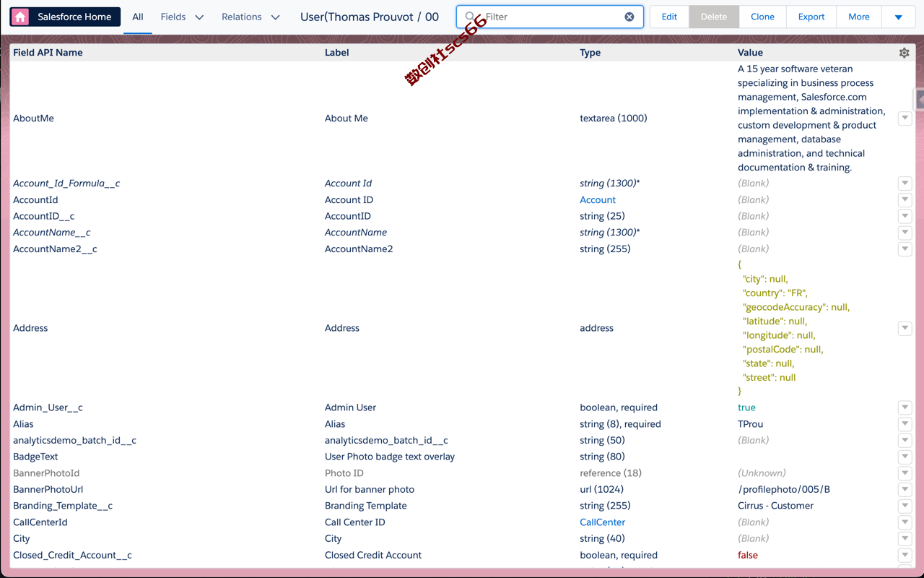Open row actions for City row

tap(905, 538)
